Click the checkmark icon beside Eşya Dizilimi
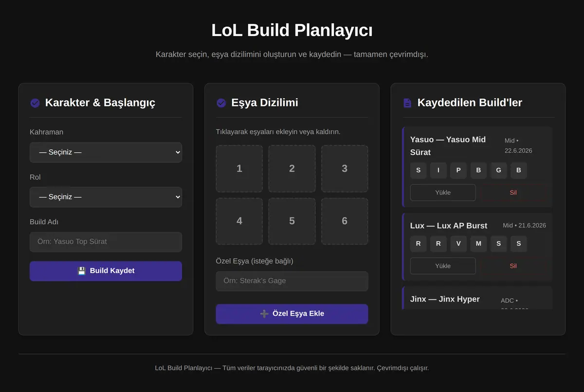Viewport: 584px width, 392px height. [221, 103]
